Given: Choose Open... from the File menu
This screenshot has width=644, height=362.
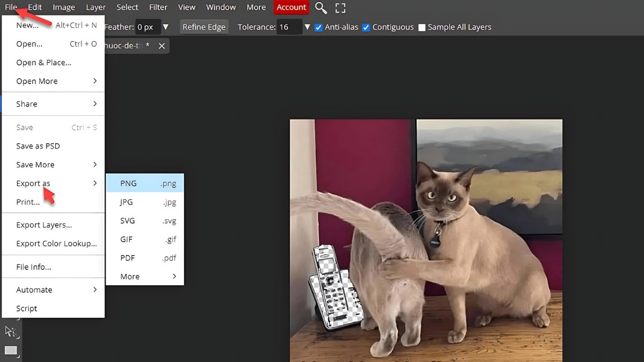Looking at the screenshot, I should 54,44.
